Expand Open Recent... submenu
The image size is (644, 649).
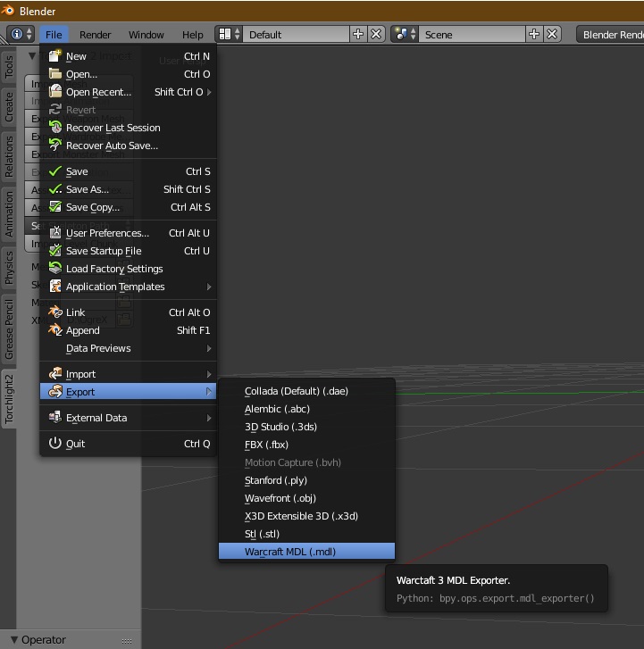pyautogui.click(x=129, y=92)
